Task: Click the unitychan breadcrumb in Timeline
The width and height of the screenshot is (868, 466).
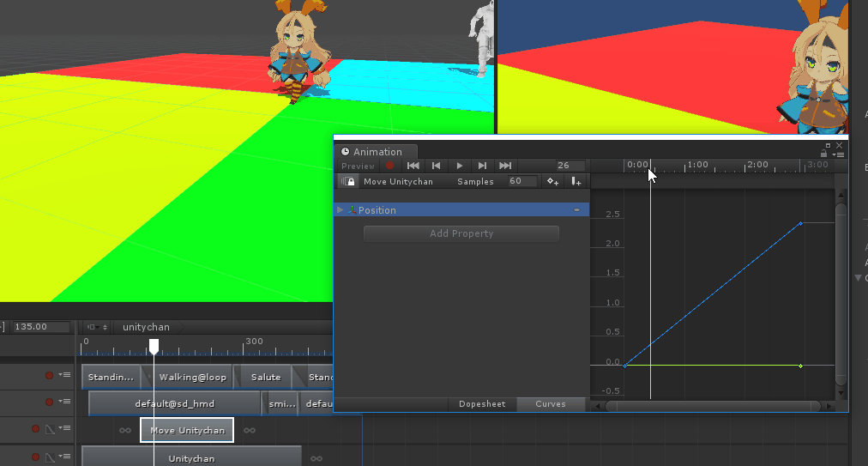Action: pos(146,327)
